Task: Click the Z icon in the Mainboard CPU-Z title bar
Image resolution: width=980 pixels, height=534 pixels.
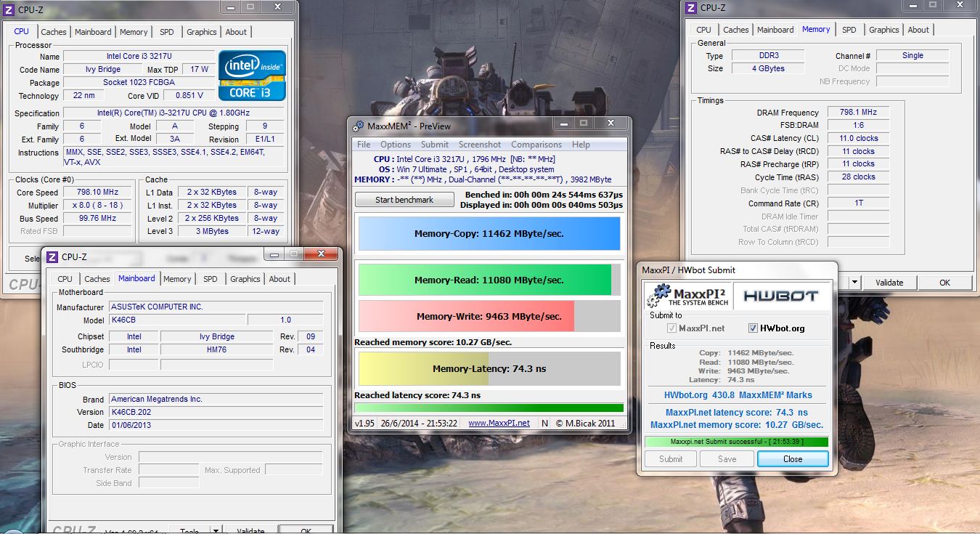Action: coord(52,256)
